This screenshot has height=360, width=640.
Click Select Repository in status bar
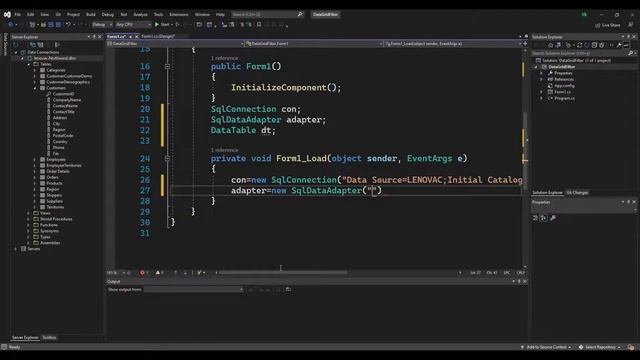(600, 347)
